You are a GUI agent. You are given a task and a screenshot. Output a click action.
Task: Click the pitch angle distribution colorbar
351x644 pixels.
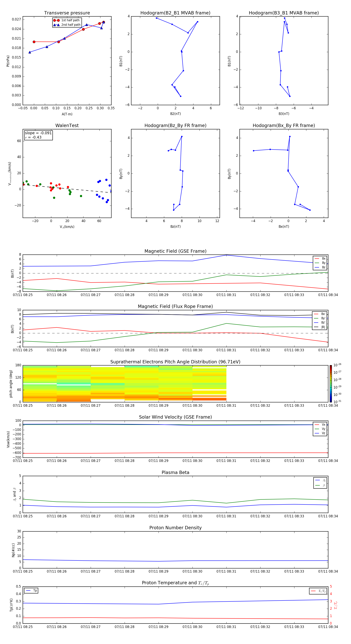point(331,383)
